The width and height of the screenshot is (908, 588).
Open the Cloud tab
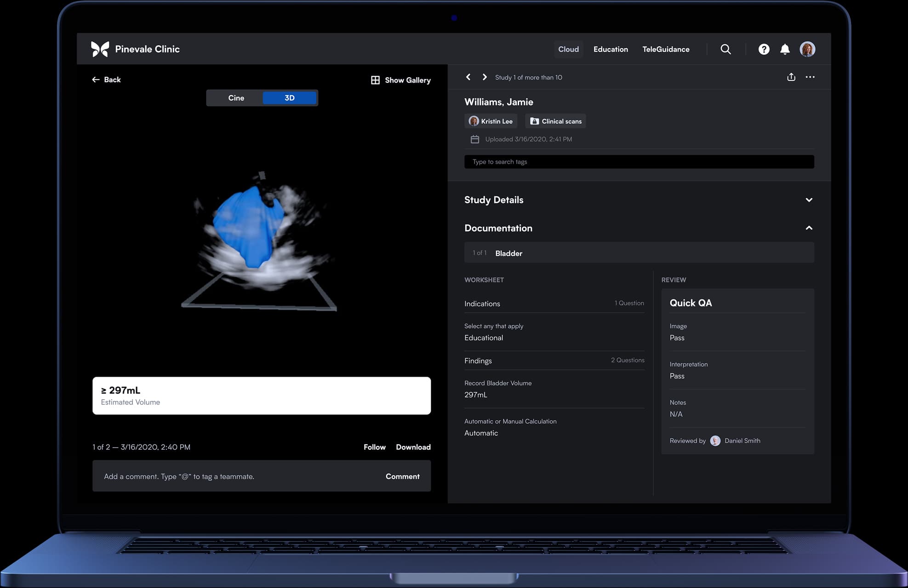(568, 49)
